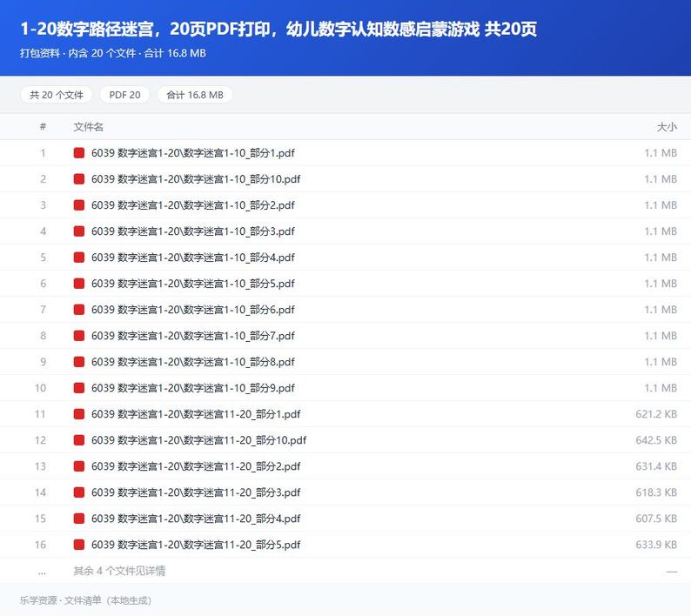This screenshot has width=691, height=616.
Task: Select file name 数字迷宫1-10_部分10.pdf
Action: tap(196, 179)
